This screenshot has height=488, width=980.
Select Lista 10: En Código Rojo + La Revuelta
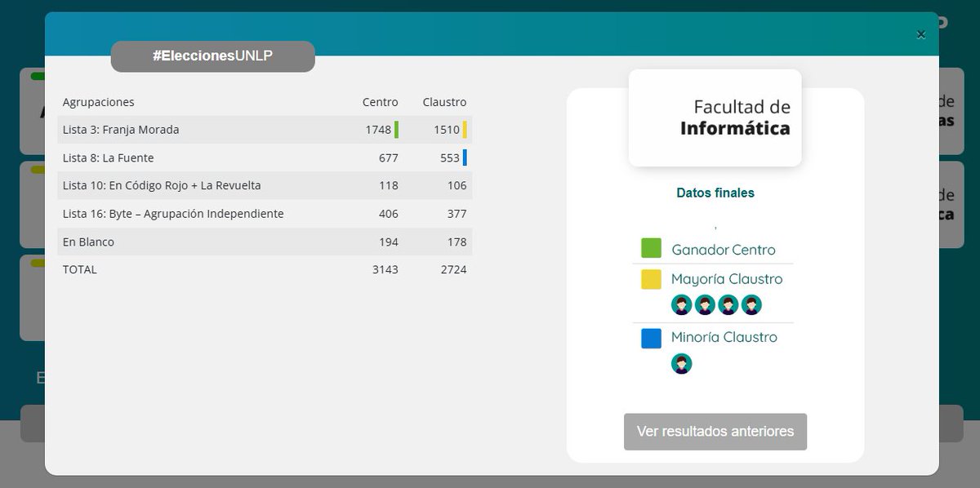click(162, 185)
